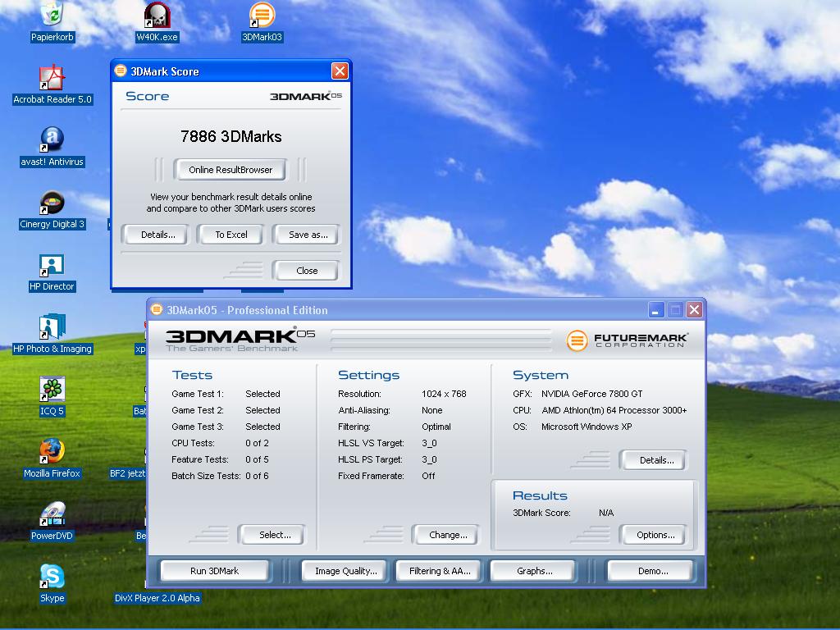
Task: Select the DivX Player 2.0 Alpha label
Action: point(157,598)
